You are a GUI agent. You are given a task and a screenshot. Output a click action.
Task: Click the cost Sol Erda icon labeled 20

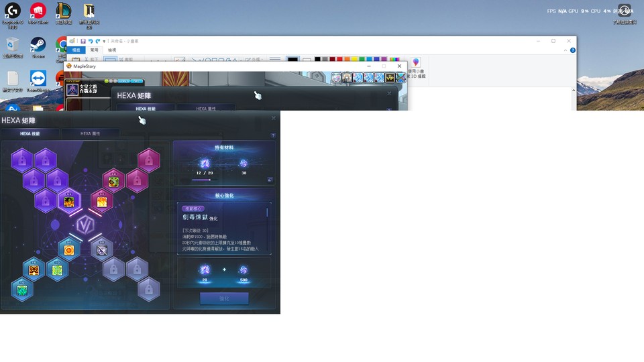click(205, 269)
